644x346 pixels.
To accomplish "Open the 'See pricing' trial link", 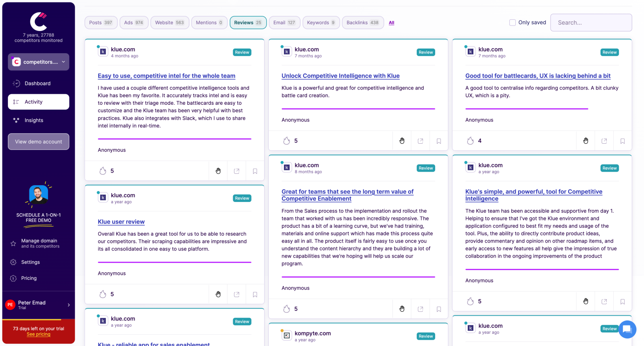I will tap(38, 334).
